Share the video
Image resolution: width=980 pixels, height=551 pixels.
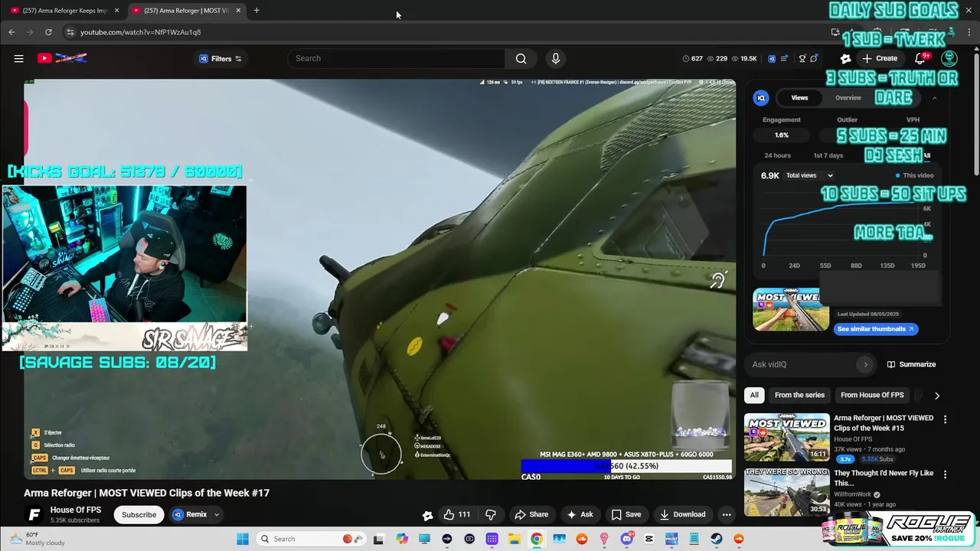click(x=531, y=514)
